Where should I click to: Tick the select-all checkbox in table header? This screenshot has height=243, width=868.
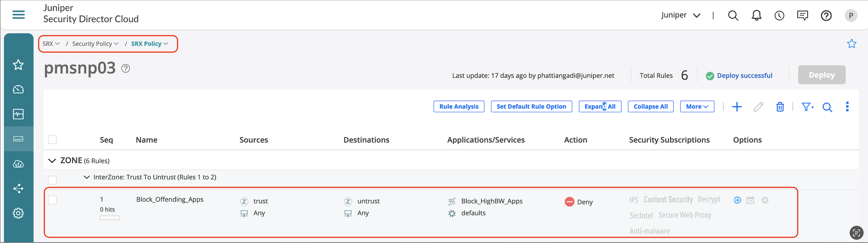point(53,139)
